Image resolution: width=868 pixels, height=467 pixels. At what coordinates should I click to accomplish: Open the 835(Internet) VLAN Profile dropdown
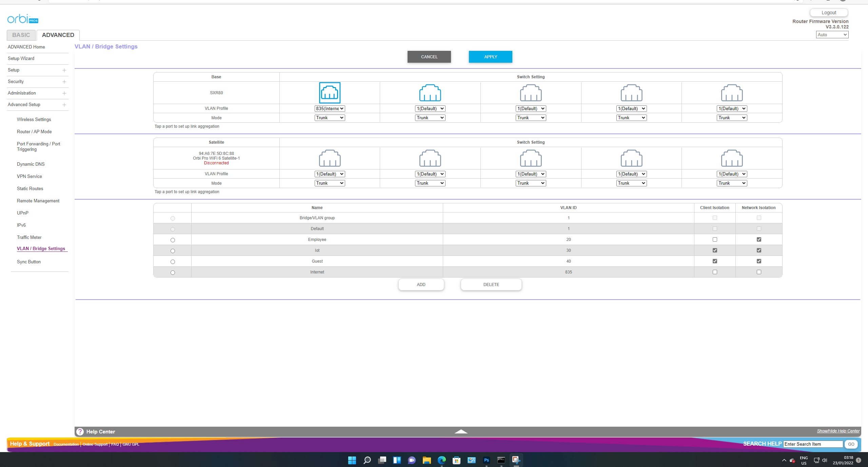[330, 108]
